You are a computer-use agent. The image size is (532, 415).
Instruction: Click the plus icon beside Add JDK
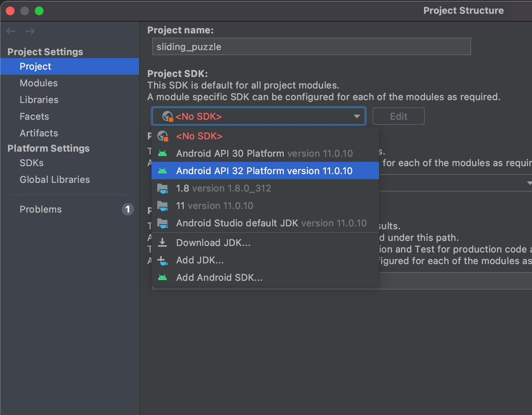point(162,260)
